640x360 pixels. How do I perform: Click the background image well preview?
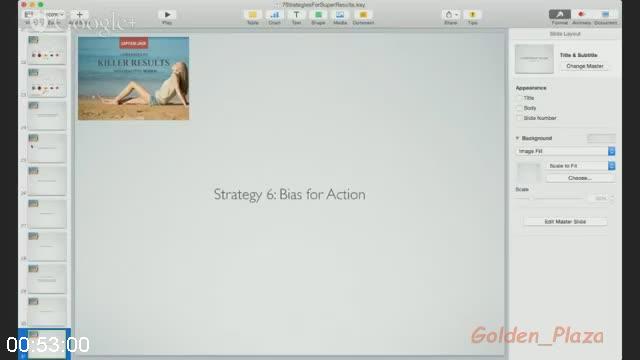click(529, 172)
